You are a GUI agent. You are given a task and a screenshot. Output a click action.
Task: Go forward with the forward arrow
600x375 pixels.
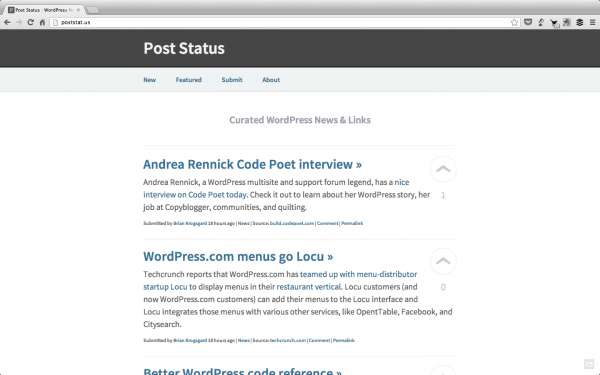19,23
